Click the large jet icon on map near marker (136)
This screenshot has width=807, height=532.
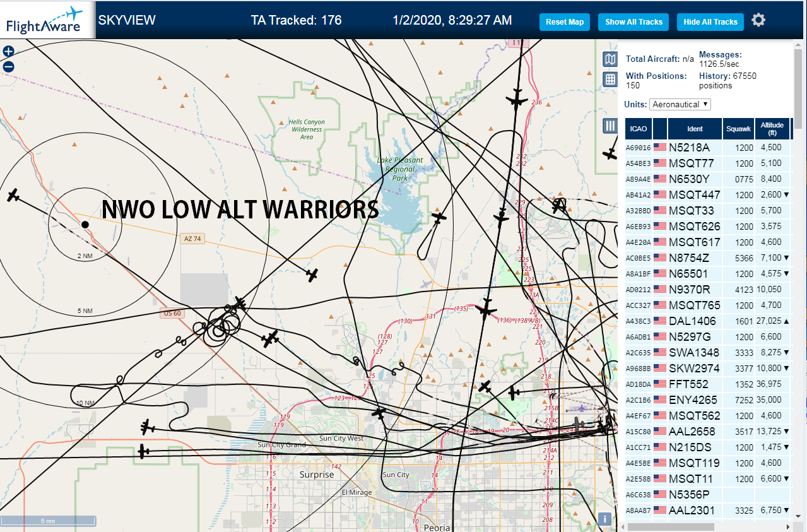pyautogui.click(x=486, y=309)
